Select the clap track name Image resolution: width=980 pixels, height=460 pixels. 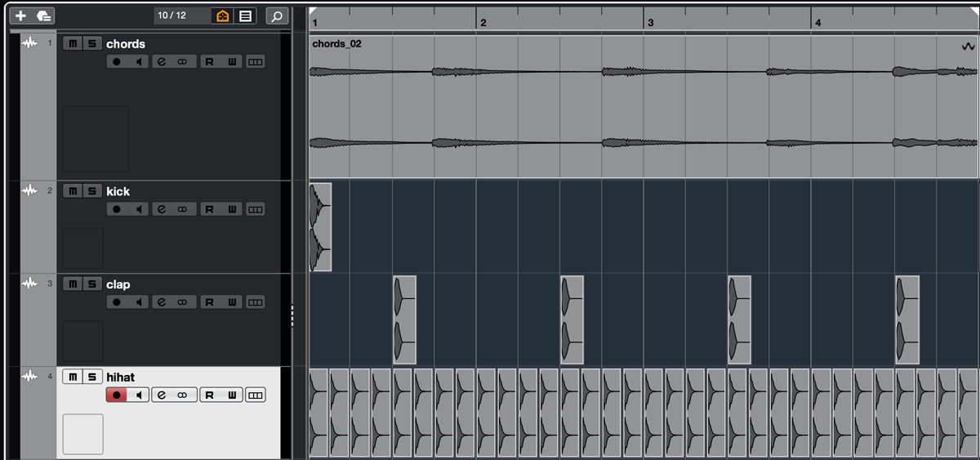click(x=118, y=284)
